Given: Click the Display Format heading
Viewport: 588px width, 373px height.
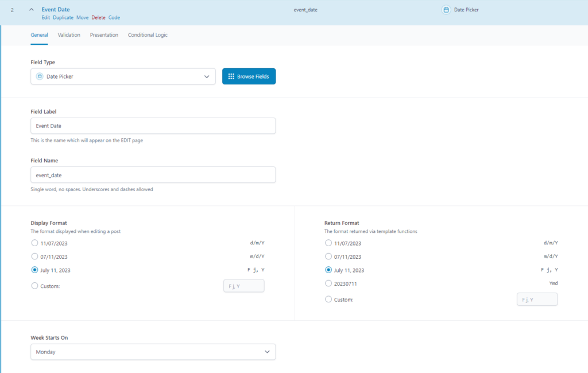Looking at the screenshot, I should (49, 223).
